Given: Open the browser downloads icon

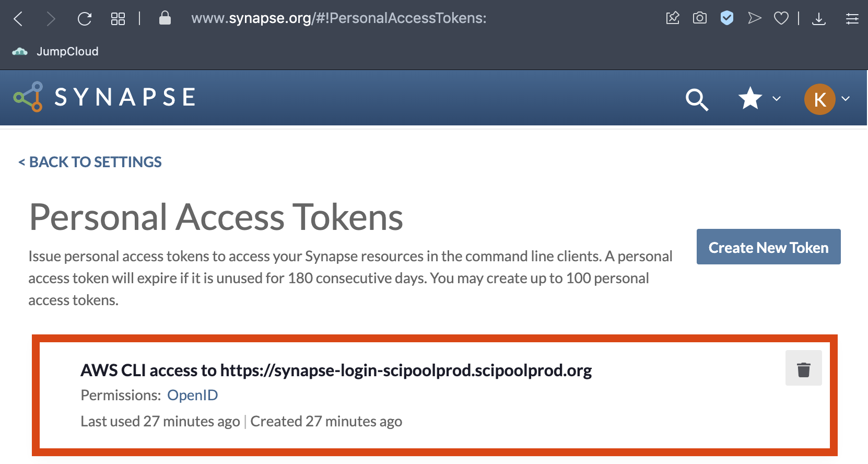Looking at the screenshot, I should point(819,19).
